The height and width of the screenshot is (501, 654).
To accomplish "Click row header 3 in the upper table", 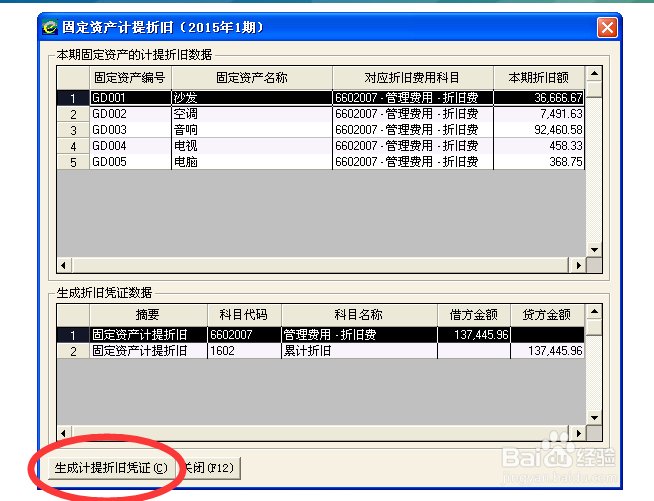I will point(73,130).
